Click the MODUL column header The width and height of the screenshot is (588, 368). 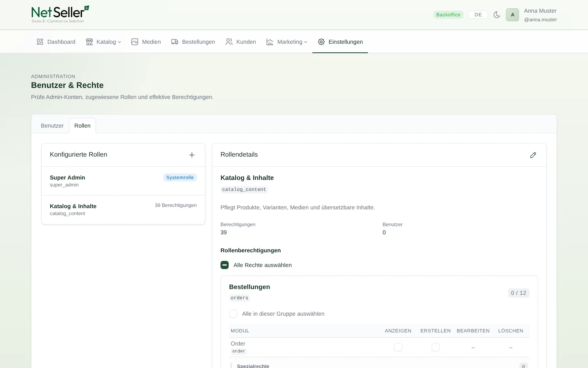point(240,331)
